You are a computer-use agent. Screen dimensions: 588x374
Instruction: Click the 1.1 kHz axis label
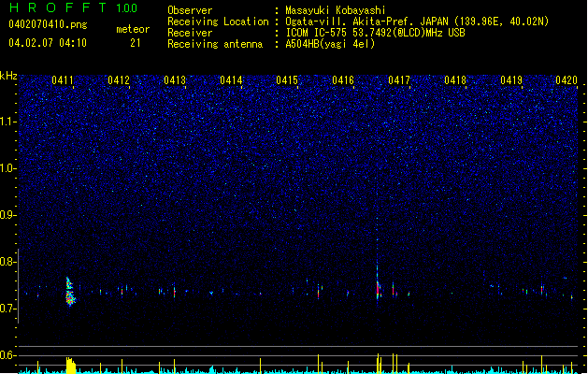pos(8,122)
